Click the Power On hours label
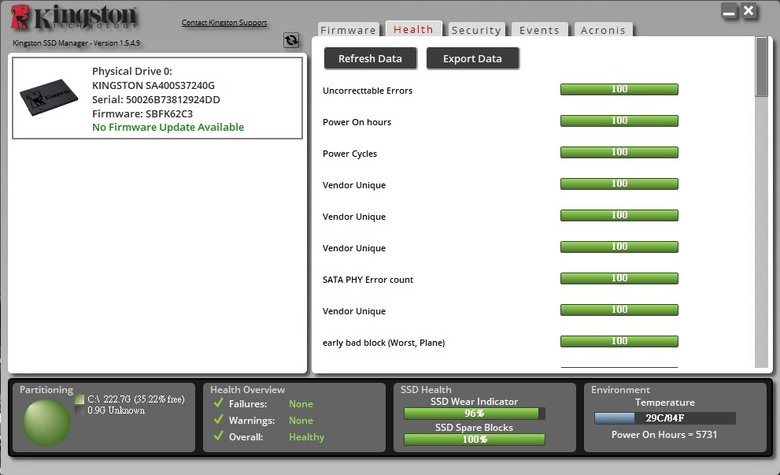The height and width of the screenshot is (475, 780). click(357, 122)
